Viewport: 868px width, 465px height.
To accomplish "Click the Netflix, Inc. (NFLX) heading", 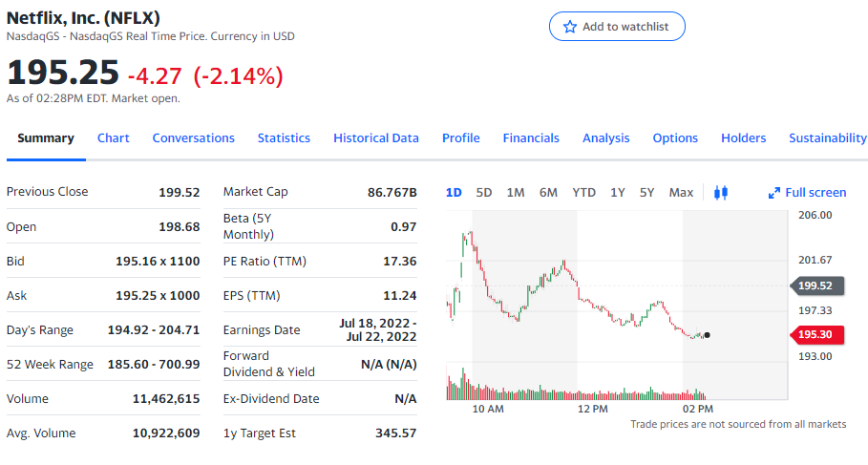I will [83, 18].
